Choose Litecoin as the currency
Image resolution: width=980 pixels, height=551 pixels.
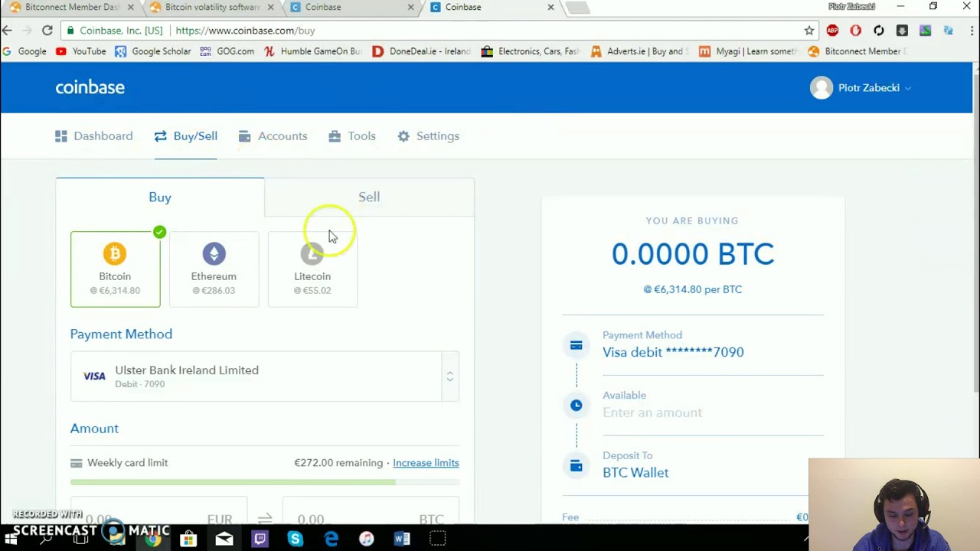pos(312,269)
